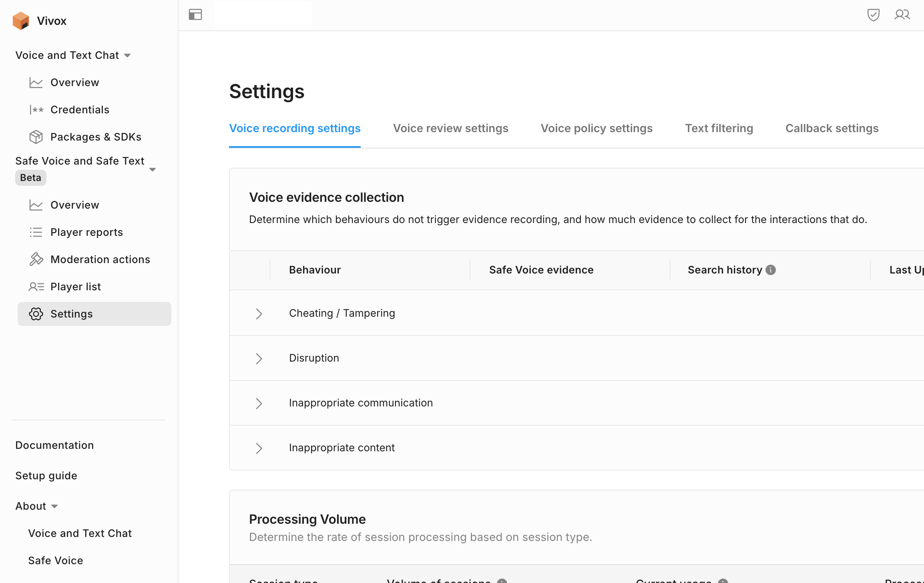Click the Search history info icon

pos(771,270)
